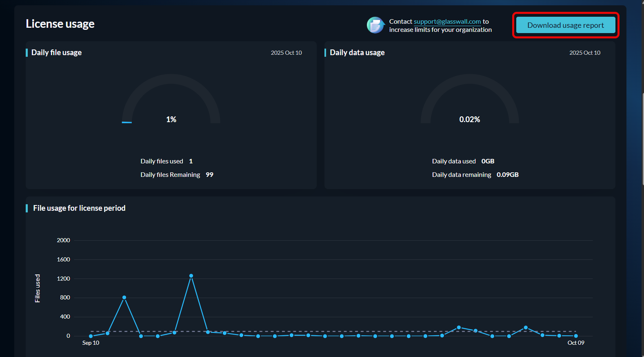Viewport: 644px width, 357px height.
Task: Click the File usage for license period title
Action: tap(79, 208)
